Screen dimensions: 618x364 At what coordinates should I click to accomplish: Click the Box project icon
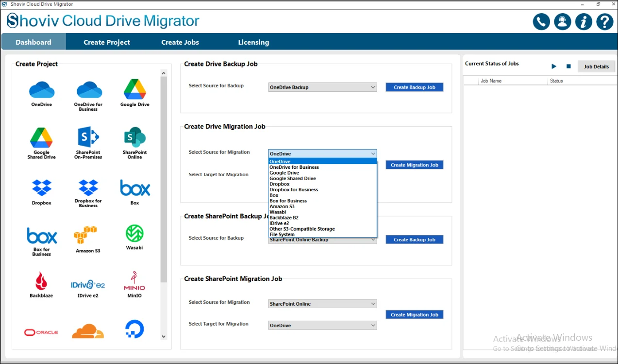point(135,188)
